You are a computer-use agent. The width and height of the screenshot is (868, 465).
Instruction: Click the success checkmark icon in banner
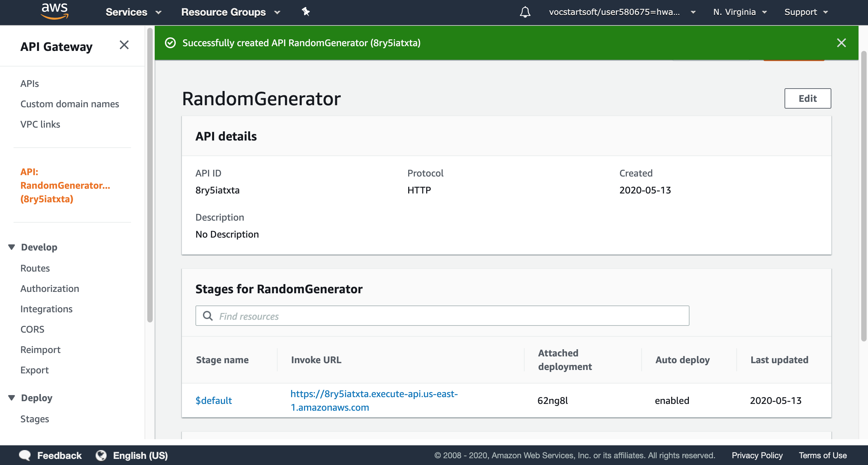coord(170,43)
